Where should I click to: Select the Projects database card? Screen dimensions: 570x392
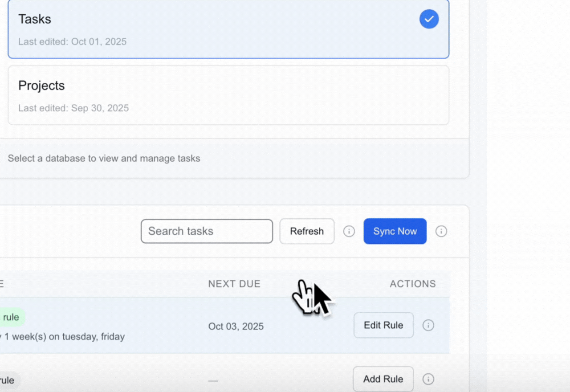tap(228, 95)
